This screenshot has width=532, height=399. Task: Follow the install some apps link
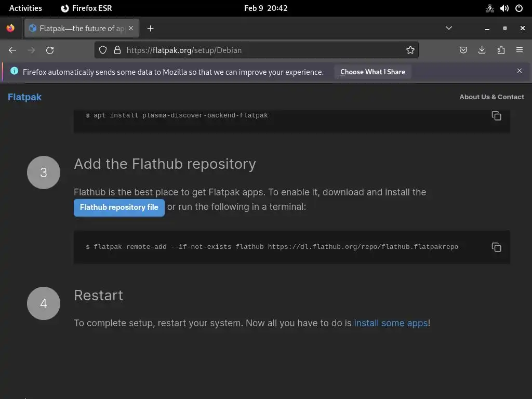click(x=391, y=323)
